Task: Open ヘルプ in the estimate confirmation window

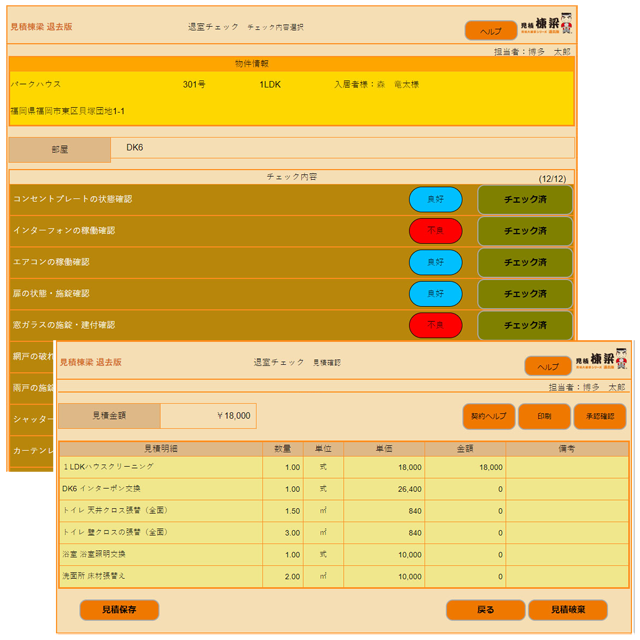Action: pyautogui.click(x=549, y=367)
